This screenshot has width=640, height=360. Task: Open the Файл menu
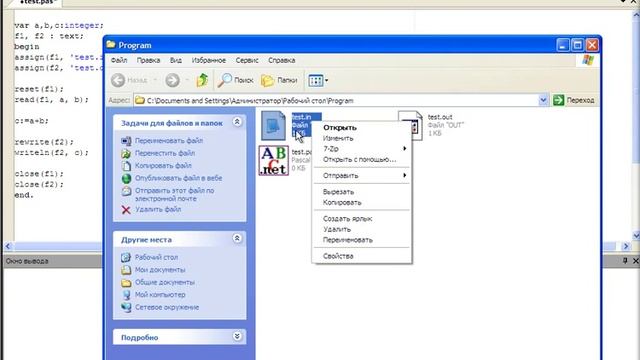pyautogui.click(x=119, y=60)
